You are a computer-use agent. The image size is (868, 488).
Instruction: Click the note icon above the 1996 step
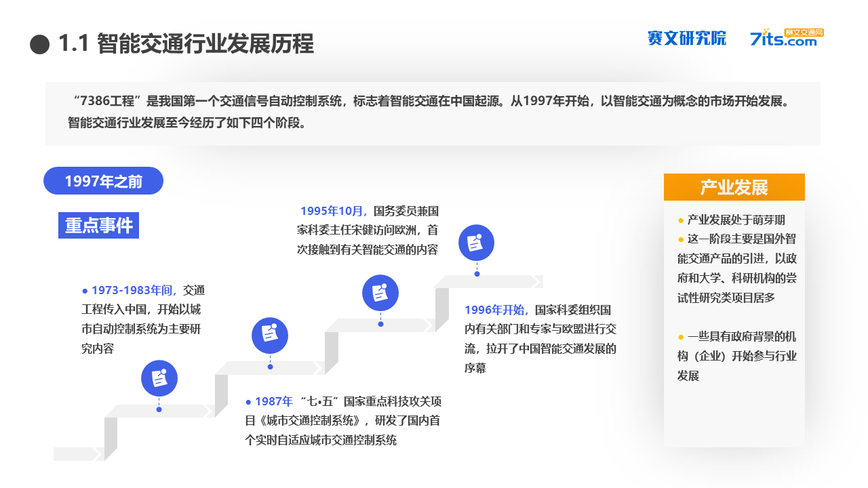[x=477, y=243]
